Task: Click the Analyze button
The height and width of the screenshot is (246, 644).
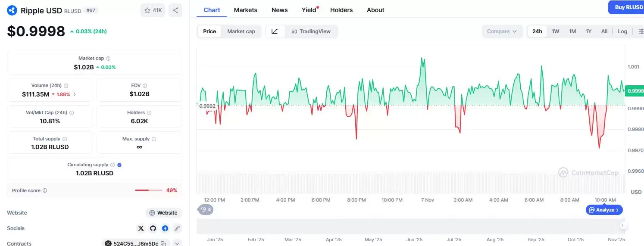Action: click(604, 210)
